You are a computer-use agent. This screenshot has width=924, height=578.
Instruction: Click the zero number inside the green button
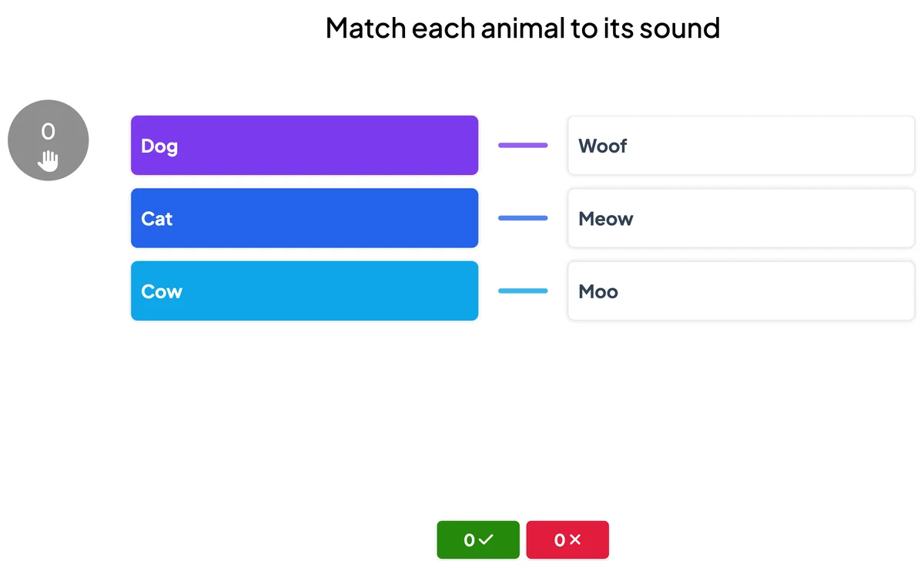pyautogui.click(x=469, y=540)
